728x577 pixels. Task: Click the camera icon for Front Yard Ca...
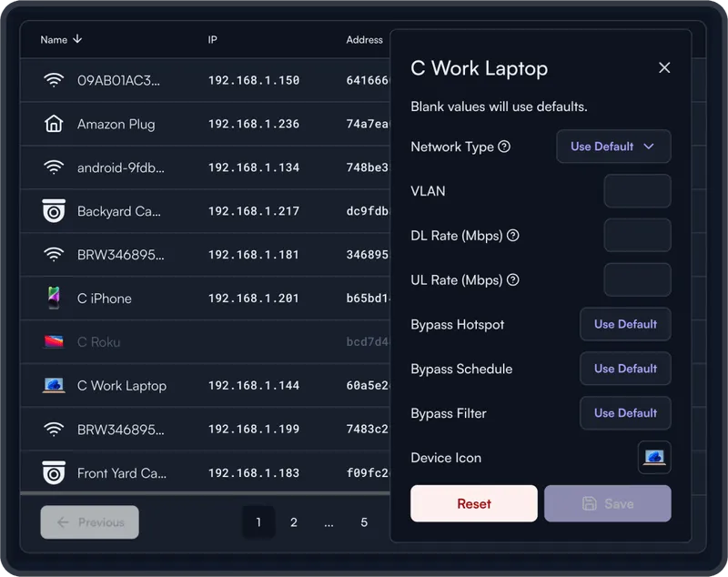(54, 472)
